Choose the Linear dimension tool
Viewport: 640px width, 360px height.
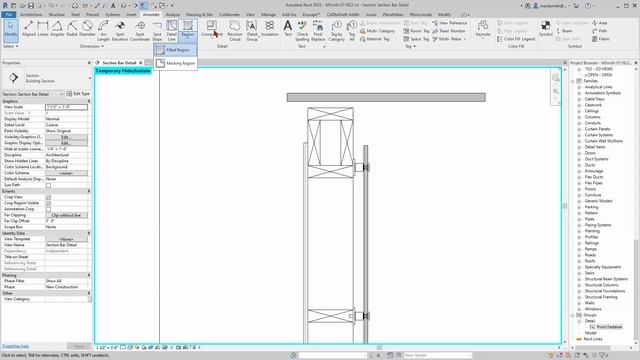pyautogui.click(x=43, y=29)
